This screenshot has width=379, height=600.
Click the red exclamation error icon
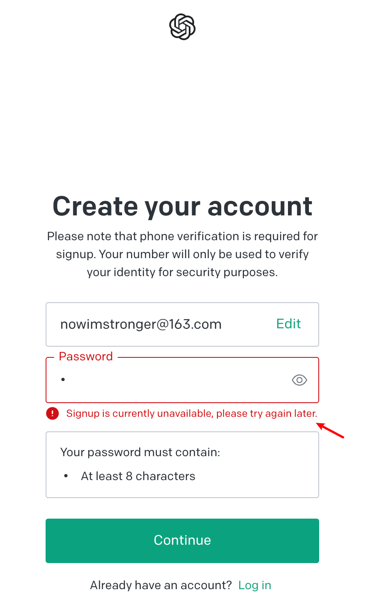[52, 413]
